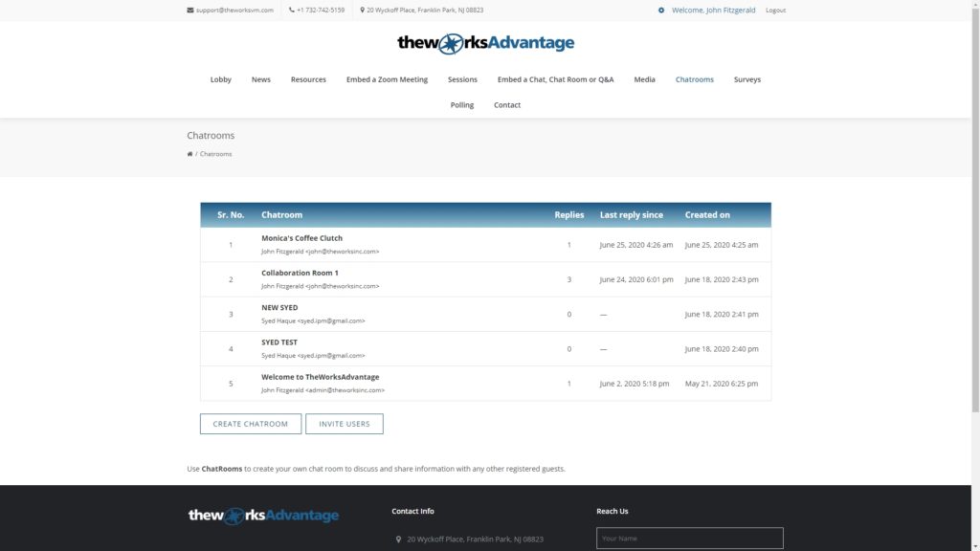Click the Your Name input field

pyautogui.click(x=689, y=538)
